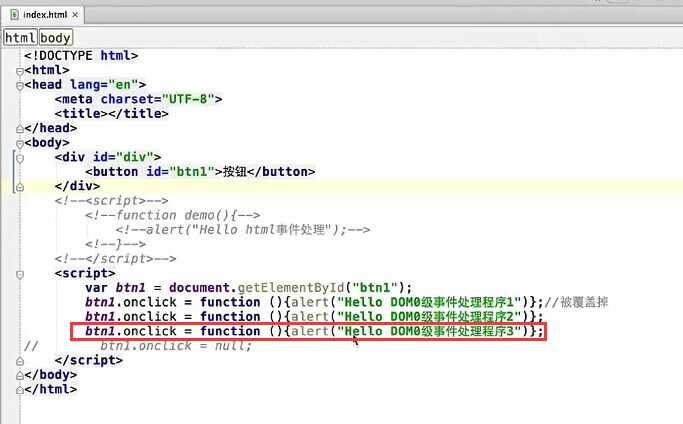The height and width of the screenshot is (424, 683).
Task: Click the "Hello DOM0级事件处理程序1" string
Action: 429,302
